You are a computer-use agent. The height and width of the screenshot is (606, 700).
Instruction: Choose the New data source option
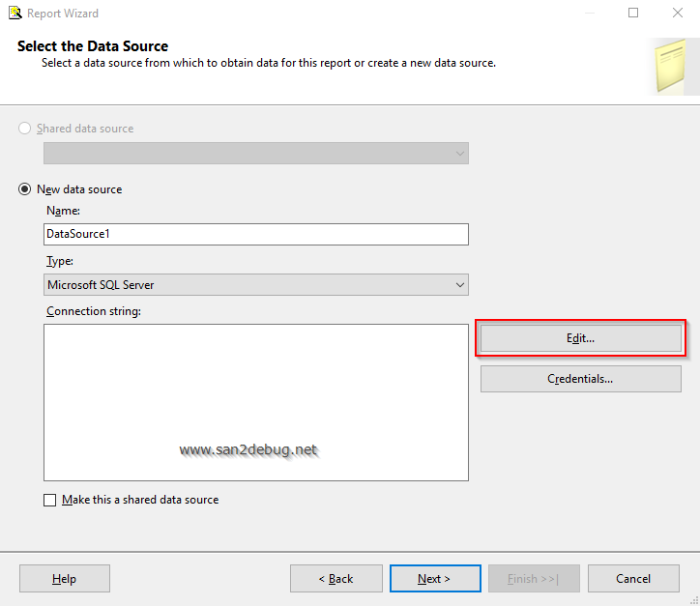25,189
